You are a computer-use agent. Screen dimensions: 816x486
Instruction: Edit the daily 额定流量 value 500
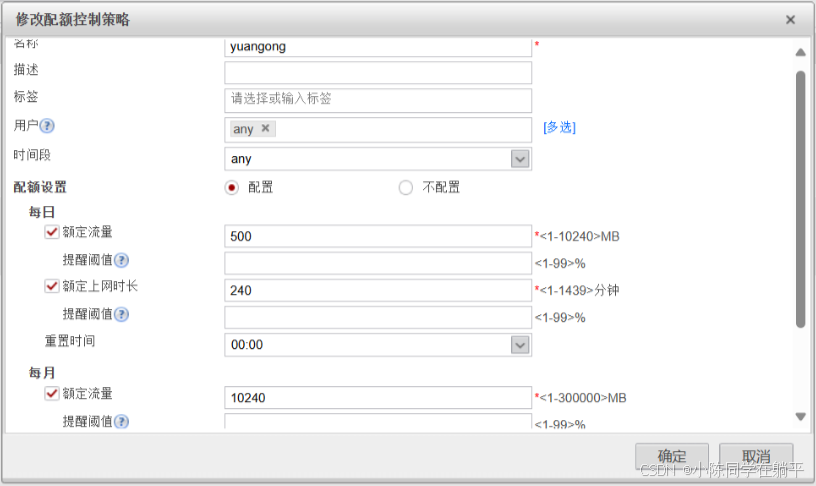(378, 236)
